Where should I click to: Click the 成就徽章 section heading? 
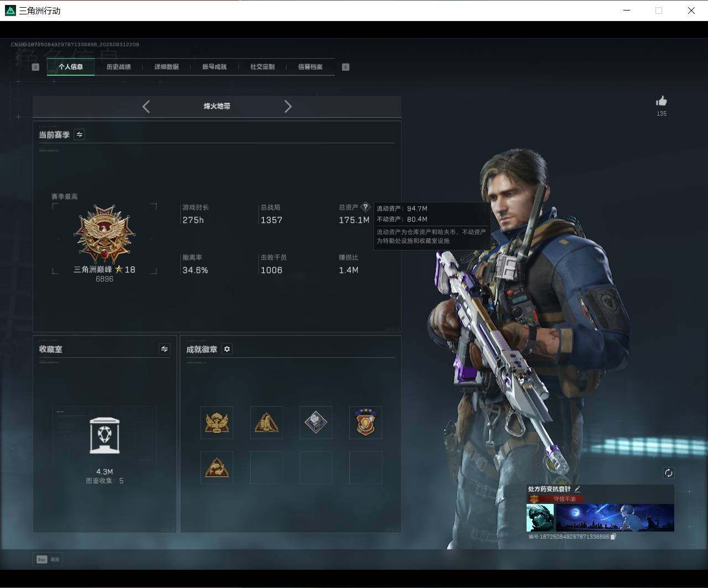point(202,349)
